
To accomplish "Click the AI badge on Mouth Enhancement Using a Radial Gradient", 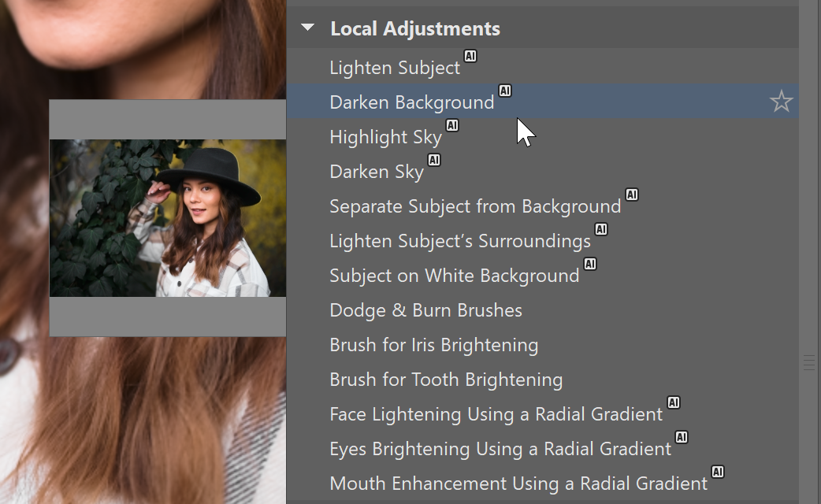I will (x=717, y=471).
